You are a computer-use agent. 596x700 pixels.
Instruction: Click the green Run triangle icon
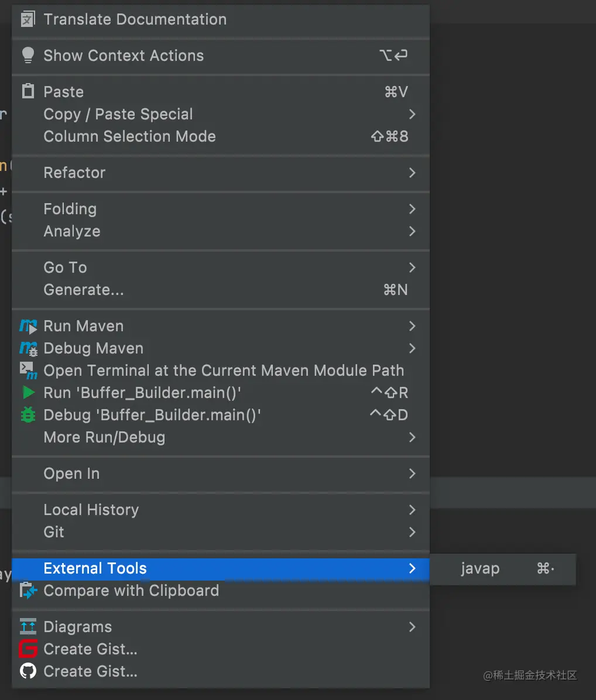coord(28,393)
